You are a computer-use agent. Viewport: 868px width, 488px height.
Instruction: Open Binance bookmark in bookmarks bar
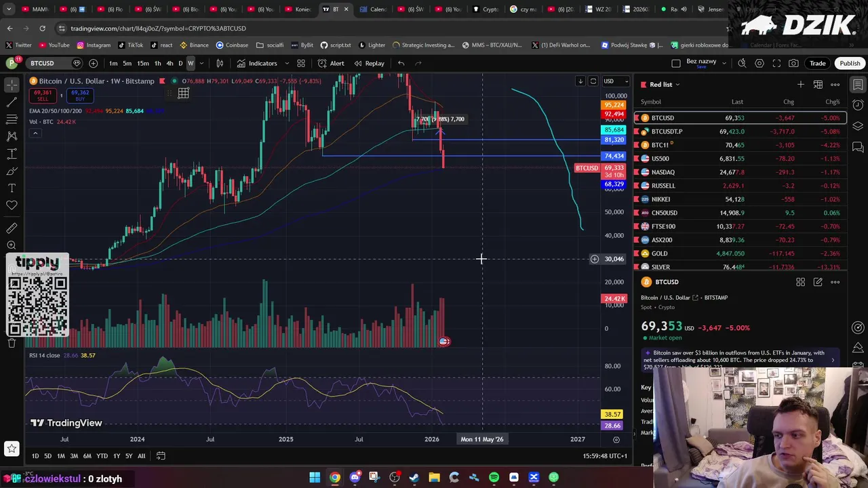point(193,45)
